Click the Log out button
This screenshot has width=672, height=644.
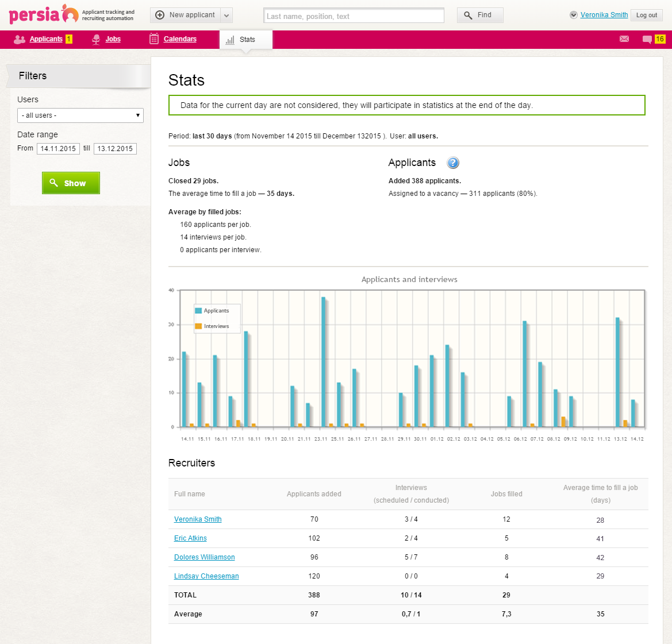point(646,15)
